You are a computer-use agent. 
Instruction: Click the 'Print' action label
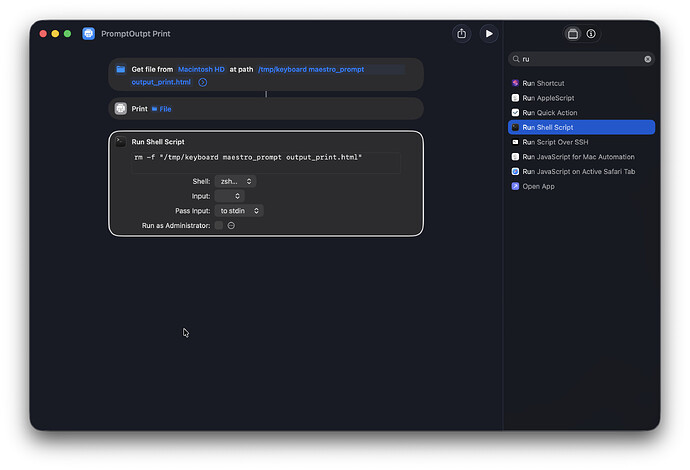[139, 109]
